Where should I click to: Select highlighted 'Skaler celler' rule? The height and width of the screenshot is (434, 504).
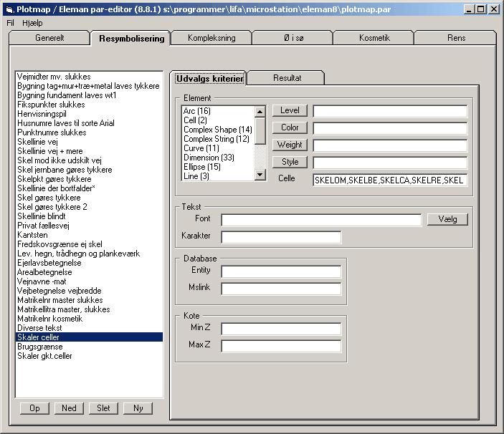(90, 337)
